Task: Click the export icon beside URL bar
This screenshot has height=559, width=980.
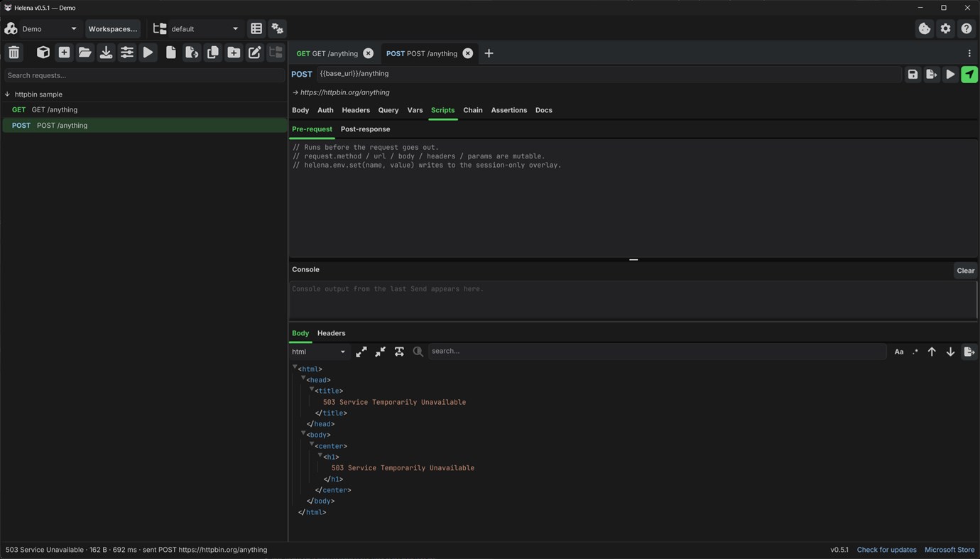Action: pos(931,74)
